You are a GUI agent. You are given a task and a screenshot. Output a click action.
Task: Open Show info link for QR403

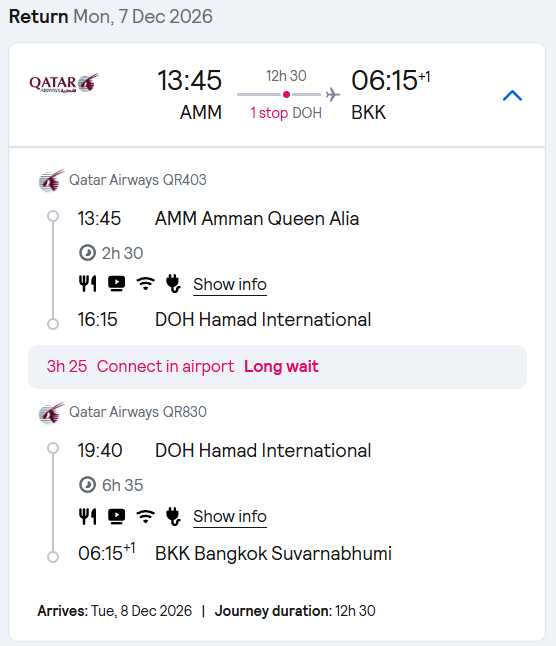[230, 284]
